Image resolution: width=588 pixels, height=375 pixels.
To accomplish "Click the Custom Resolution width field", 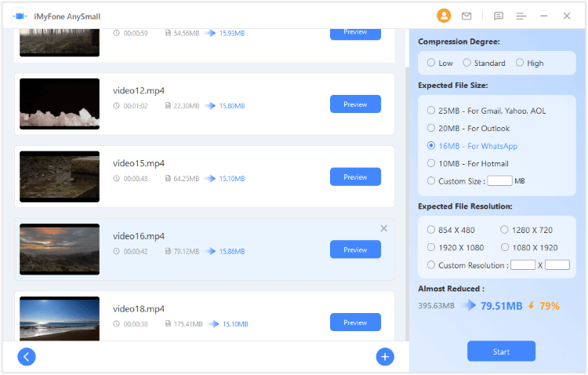I will (523, 264).
